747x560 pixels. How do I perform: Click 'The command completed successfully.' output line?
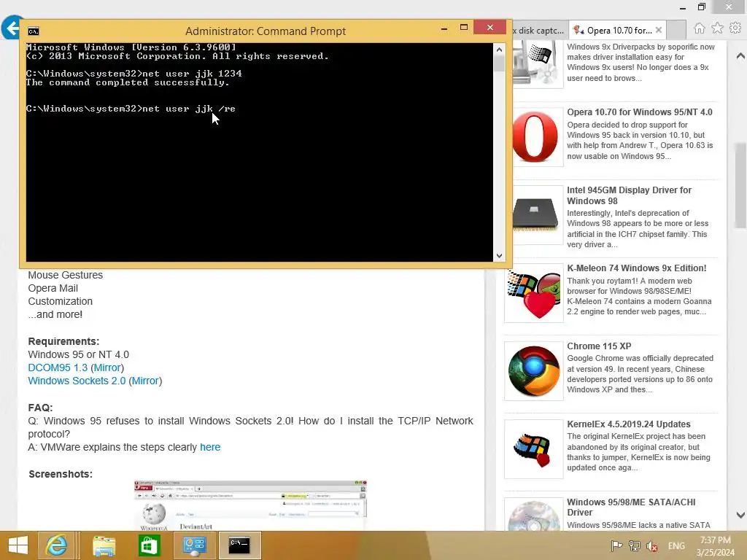pyautogui.click(x=128, y=82)
